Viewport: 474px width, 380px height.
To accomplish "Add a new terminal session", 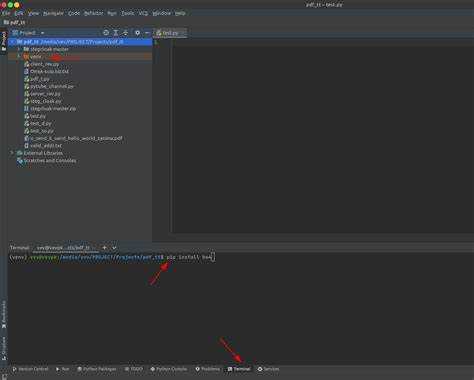I will click(104, 248).
